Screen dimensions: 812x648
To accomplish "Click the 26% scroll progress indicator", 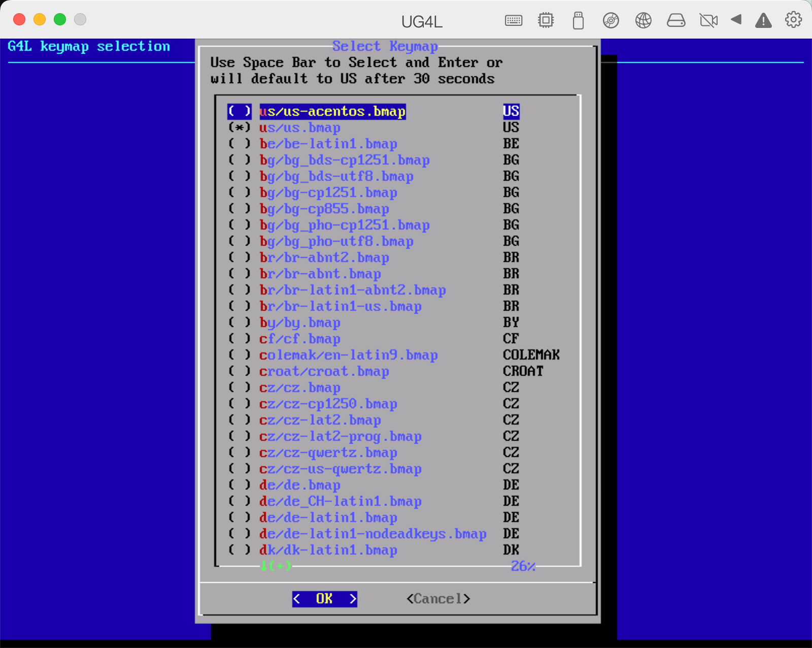I will (522, 566).
